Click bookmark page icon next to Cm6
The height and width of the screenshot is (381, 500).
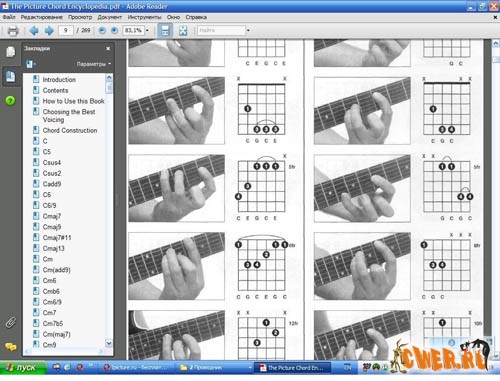(x=36, y=280)
